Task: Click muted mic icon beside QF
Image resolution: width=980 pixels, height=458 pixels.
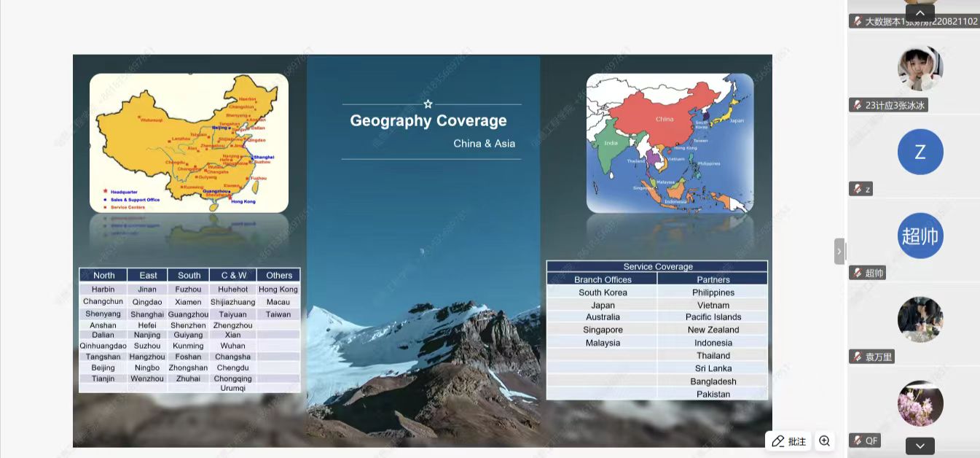Action: (858, 440)
